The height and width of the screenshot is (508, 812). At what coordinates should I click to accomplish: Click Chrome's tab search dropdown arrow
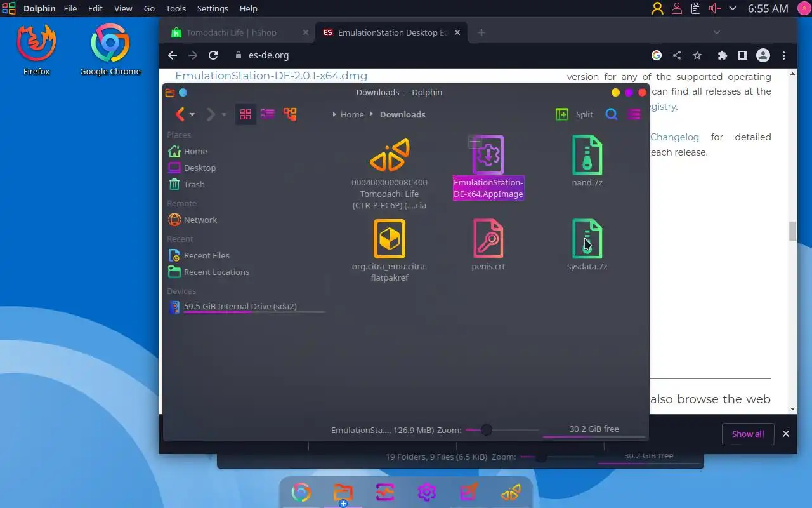point(716,32)
